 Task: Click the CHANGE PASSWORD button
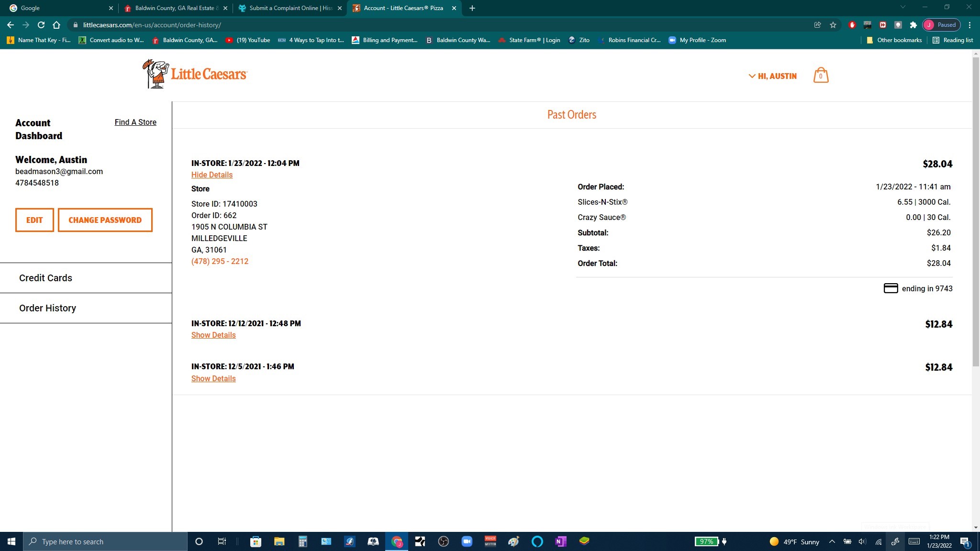click(x=105, y=220)
